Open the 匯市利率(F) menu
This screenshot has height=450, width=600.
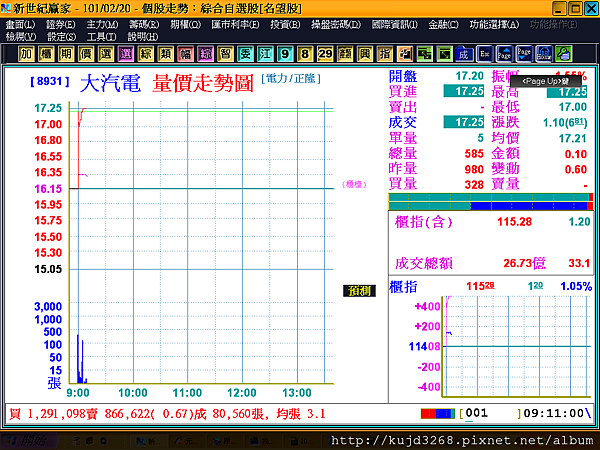235,25
